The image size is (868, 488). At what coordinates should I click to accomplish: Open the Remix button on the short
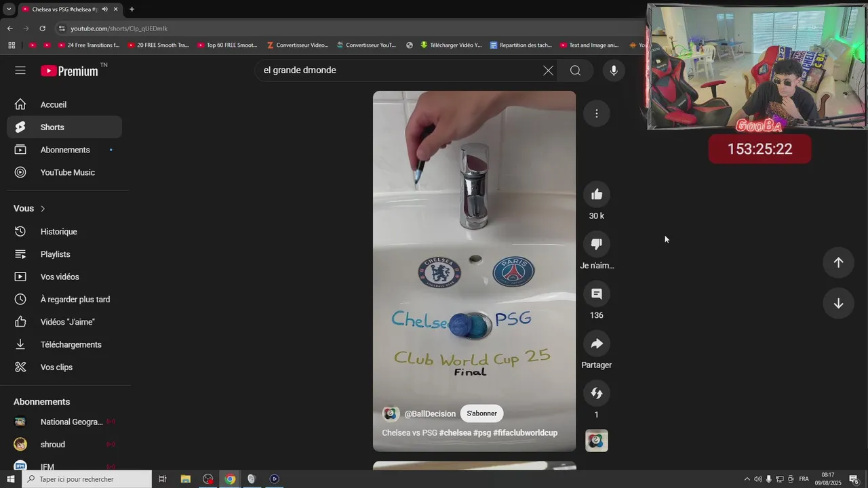tap(597, 393)
